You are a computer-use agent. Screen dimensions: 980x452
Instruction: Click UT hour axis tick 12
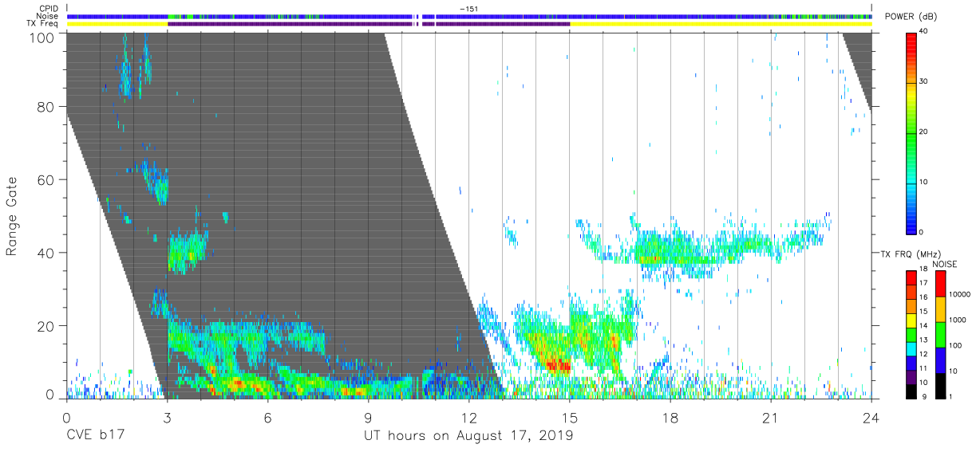point(468,417)
